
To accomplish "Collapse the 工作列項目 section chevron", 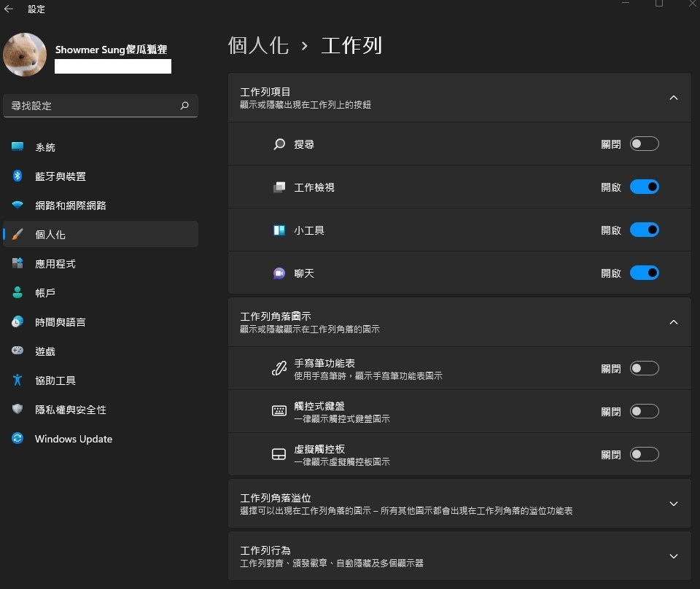I will coord(674,98).
